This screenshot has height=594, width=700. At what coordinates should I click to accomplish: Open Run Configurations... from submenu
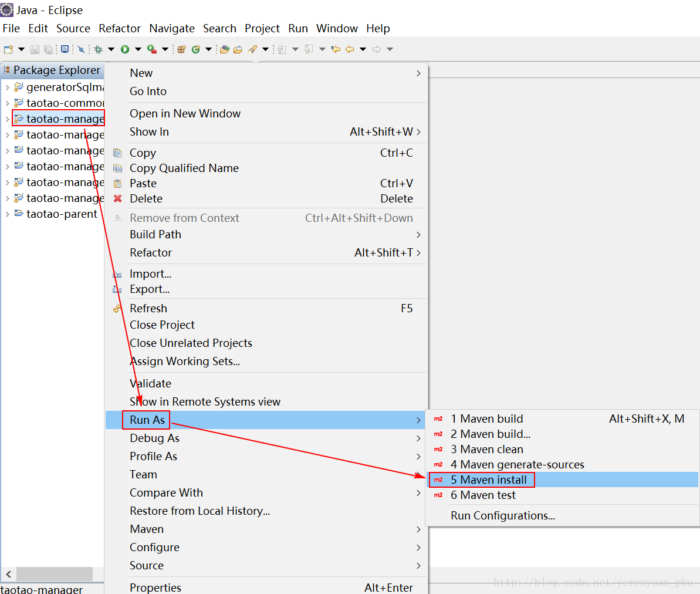point(563,515)
